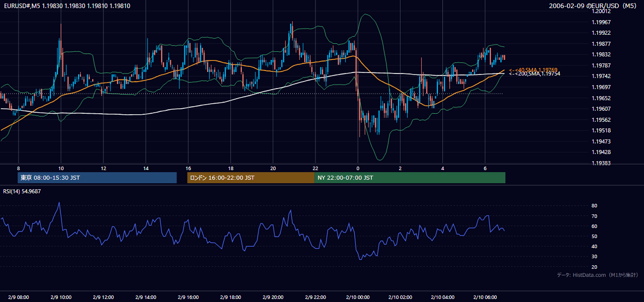Click price axis value 1.19383

pos(602,163)
